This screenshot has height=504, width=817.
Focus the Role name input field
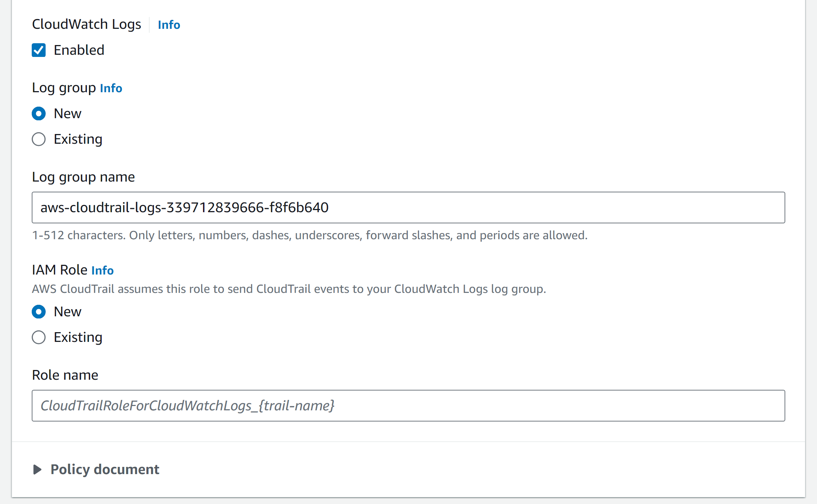(408, 406)
